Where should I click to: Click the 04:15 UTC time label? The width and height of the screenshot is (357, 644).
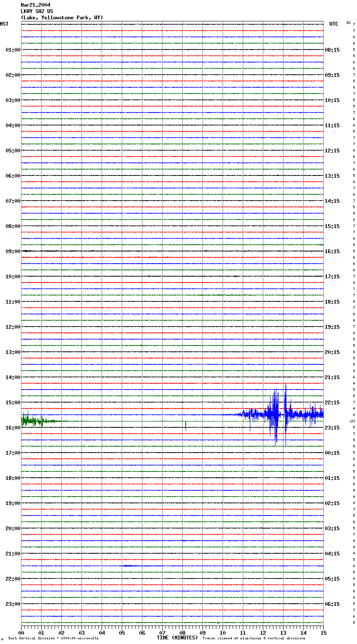(332, 554)
